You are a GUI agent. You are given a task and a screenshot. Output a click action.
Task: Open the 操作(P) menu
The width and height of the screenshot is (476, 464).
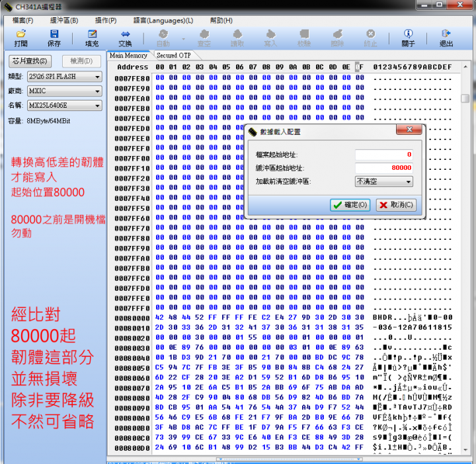pyautogui.click(x=106, y=20)
